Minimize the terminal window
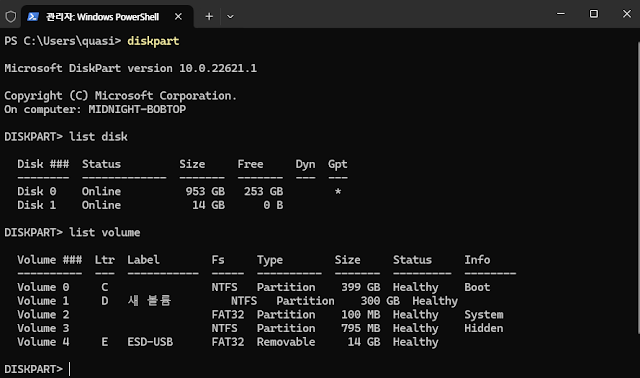The height and width of the screenshot is (378, 640). pos(561,14)
